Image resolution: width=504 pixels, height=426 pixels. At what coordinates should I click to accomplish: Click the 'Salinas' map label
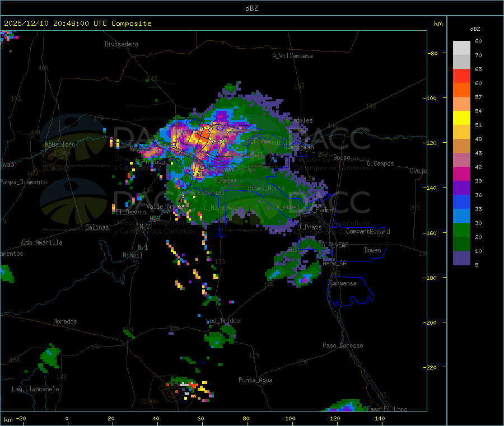coord(97,227)
